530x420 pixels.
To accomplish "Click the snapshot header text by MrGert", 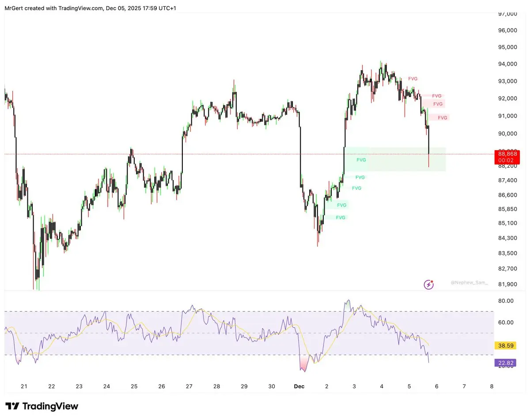I will (x=91, y=8).
